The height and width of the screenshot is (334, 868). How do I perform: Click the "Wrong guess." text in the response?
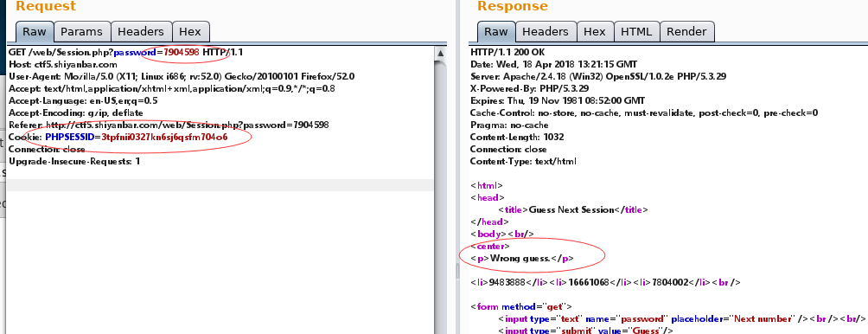pyautogui.click(x=520, y=258)
